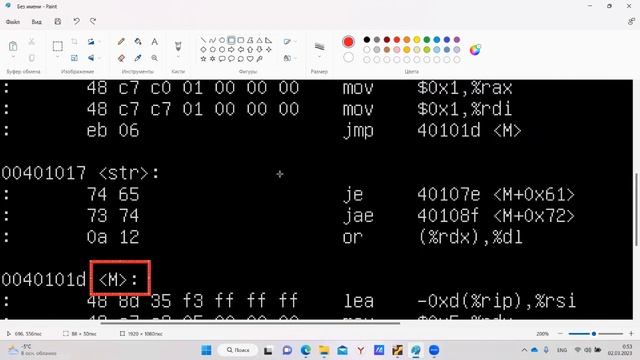Select the Right arrow shape

pyautogui.click(x=231, y=49)
